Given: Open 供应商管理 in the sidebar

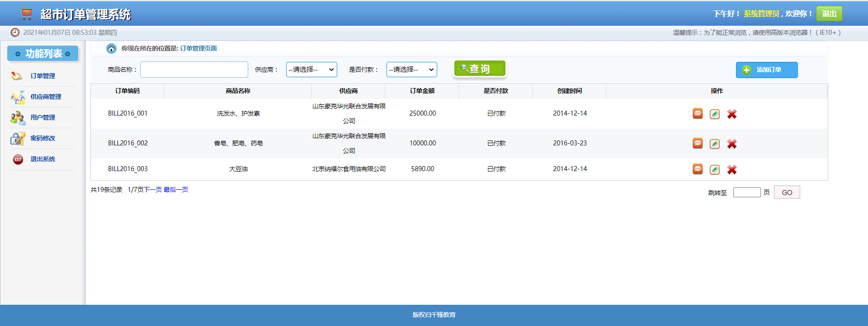Looking at the screenshot, I should 46,97.
